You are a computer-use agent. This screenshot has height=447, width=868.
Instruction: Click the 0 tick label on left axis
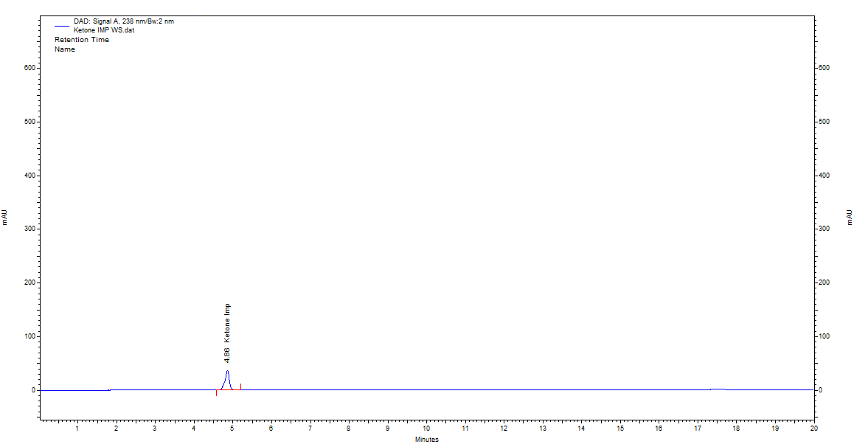coord(34,390)
